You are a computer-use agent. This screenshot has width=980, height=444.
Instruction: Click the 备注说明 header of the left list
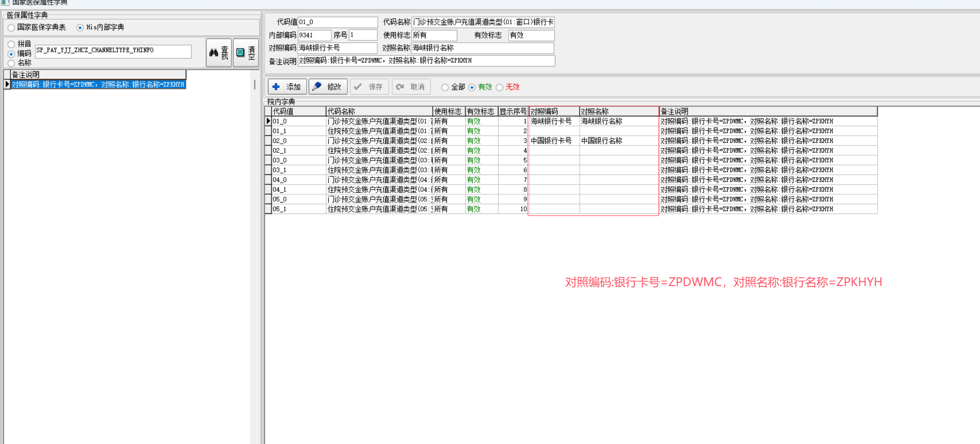pos(98,74)
